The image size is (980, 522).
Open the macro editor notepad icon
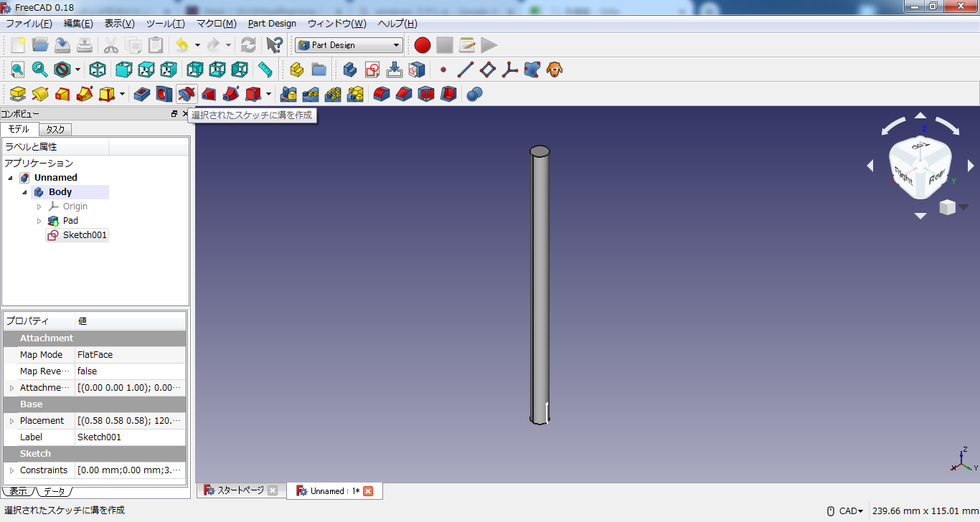click(467, 45)
